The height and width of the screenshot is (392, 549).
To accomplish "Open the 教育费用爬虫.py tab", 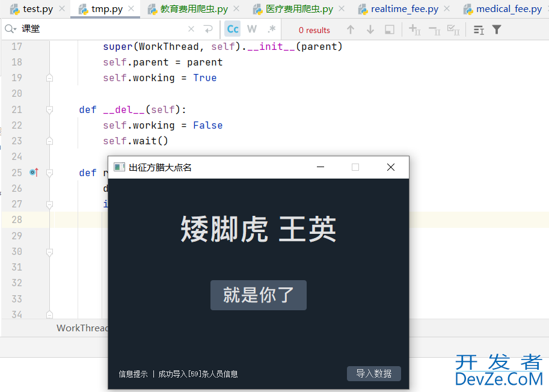I will 194,9.
